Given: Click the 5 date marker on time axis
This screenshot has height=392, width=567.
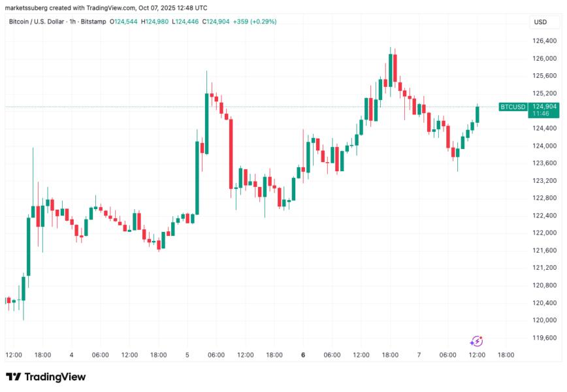Looking at the screenshot, I should click(187, 355).
